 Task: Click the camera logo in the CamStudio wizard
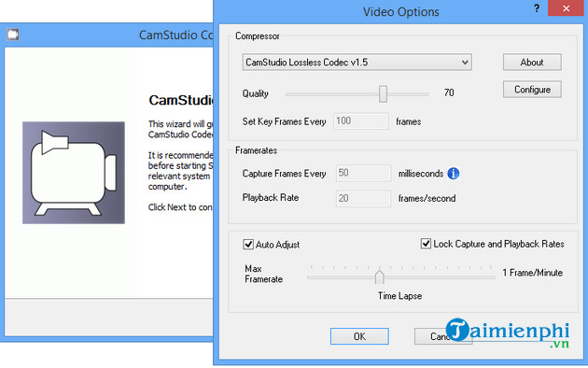pos(74,173)
